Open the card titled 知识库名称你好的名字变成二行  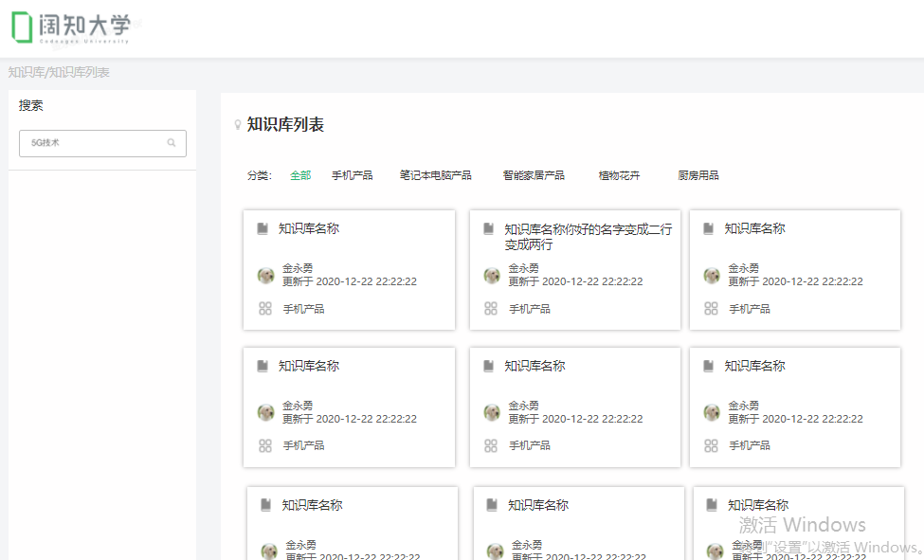tap(588, 236)
